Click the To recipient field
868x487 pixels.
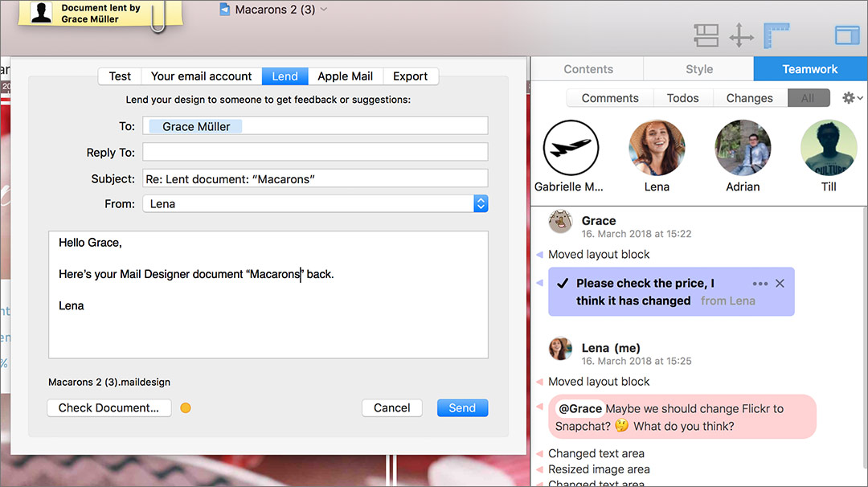(x=315, y=125)
